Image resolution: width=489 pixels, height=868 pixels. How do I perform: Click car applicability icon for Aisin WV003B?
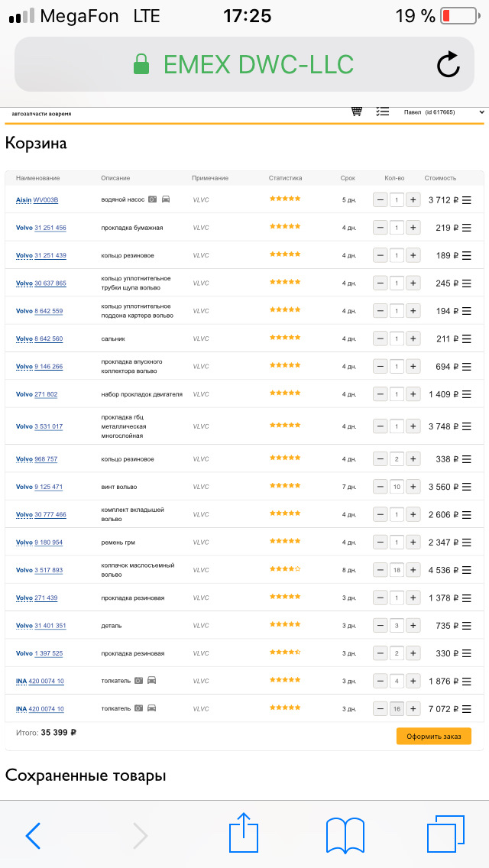(x=166, y=199)
